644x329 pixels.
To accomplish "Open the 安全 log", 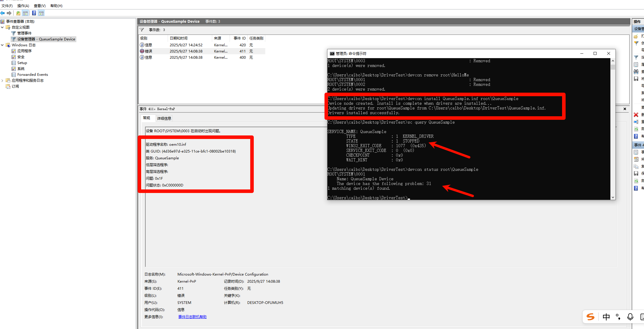I will coord(21,57).
